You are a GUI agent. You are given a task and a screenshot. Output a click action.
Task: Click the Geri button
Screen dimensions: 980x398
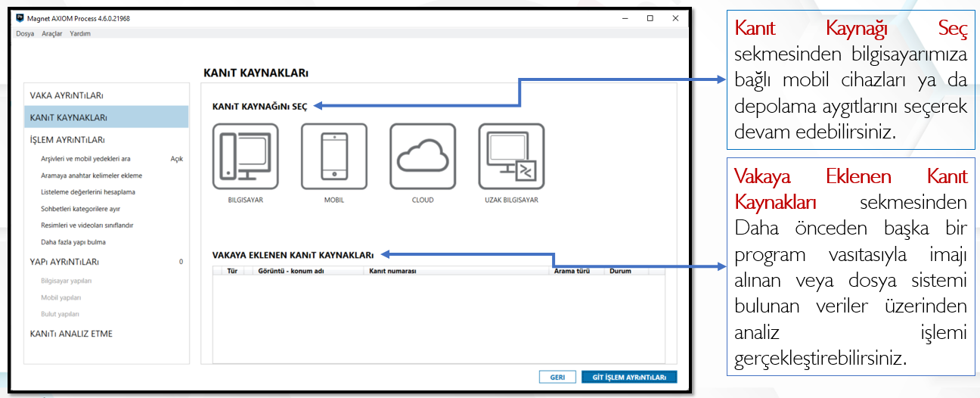(x=557, y=377)
